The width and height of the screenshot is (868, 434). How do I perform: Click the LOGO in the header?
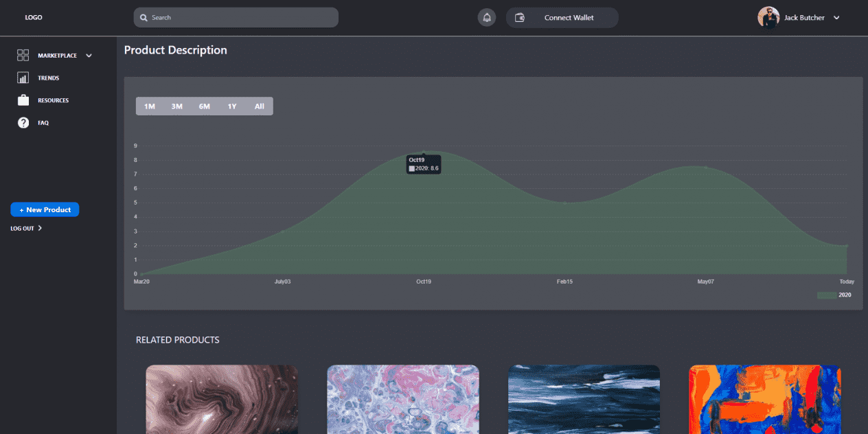(34, 18)
